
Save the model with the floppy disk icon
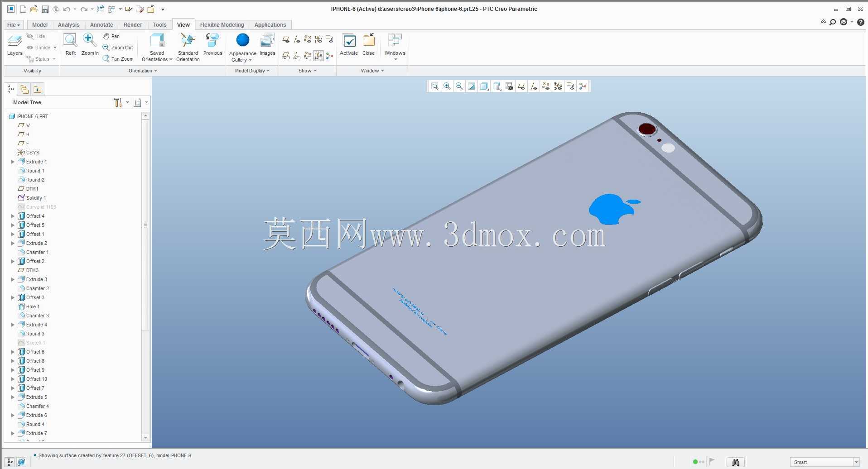tap(45, 9)
